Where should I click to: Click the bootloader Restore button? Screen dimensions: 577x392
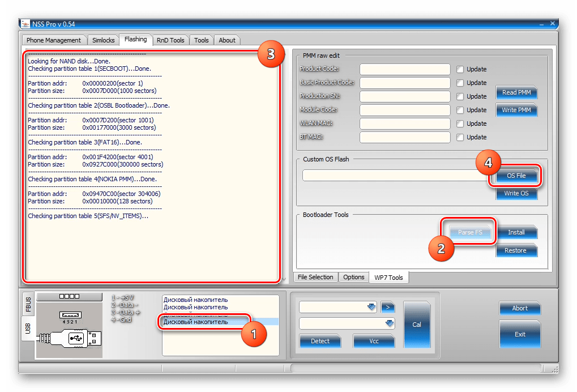point(516,250)
